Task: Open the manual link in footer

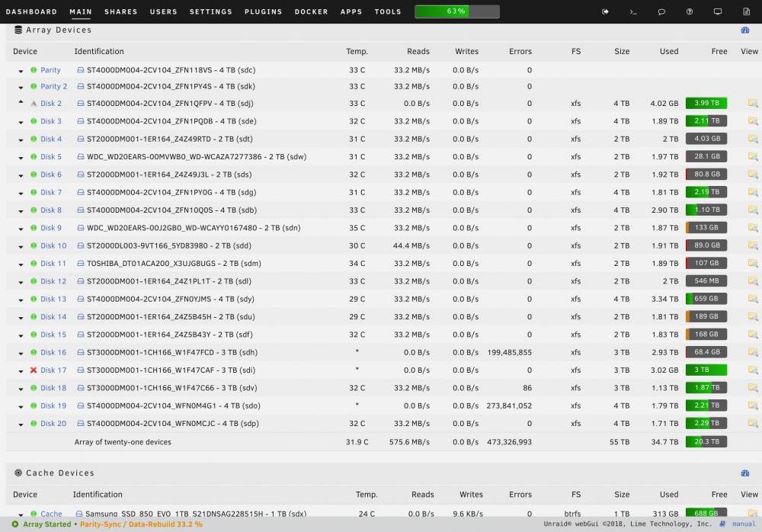Action: click(744, 524)
